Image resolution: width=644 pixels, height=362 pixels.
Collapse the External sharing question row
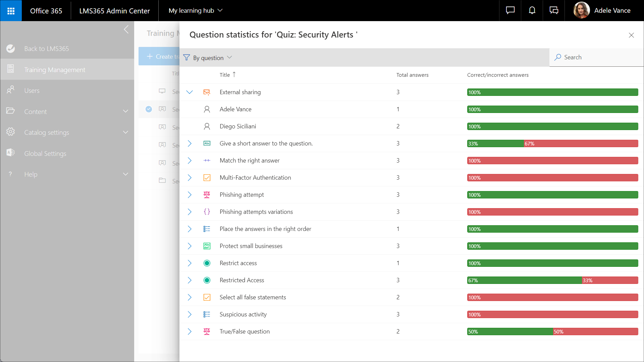click(x=190, y=92)
